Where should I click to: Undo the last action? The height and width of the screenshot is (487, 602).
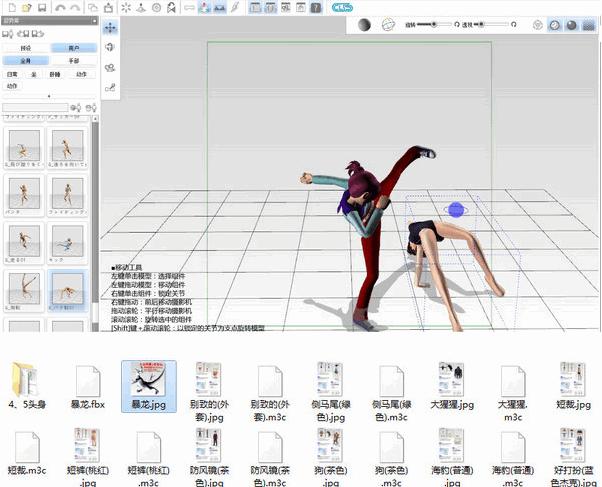[60, 7]
